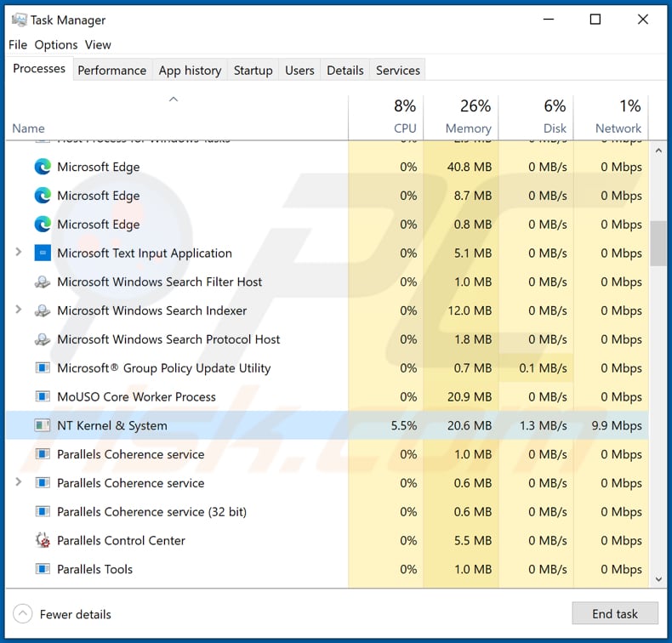The image size is (672, 643).
Task: Click the Edge icon in the 8.7 MB row
Action: pos(43,196)
